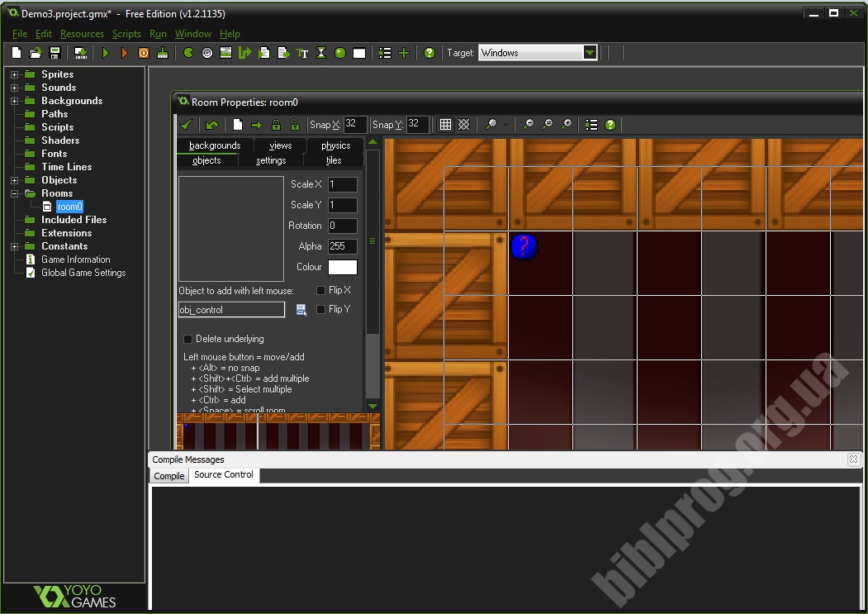Check the Flip X option

[320, 288]
